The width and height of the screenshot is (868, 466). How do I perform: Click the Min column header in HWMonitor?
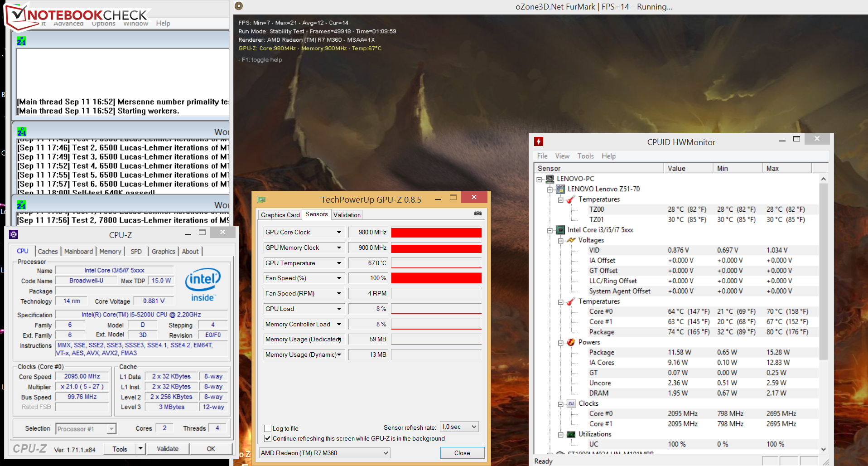coord(738,168)
